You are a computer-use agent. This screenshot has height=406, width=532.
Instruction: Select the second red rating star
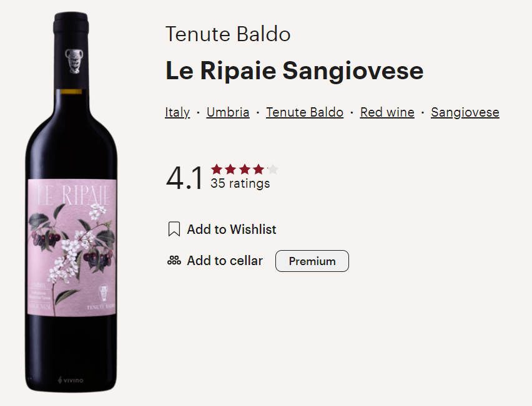coord(230,169)
